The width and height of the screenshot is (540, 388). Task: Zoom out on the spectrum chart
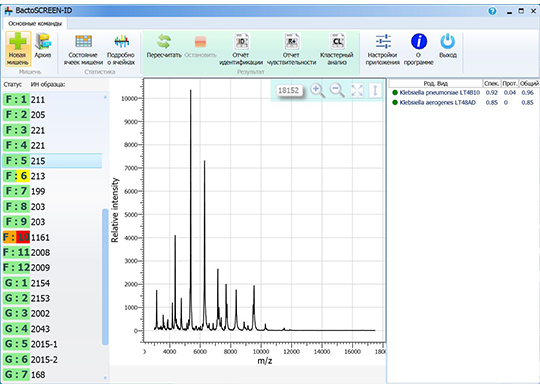click(x=337, y=91)
